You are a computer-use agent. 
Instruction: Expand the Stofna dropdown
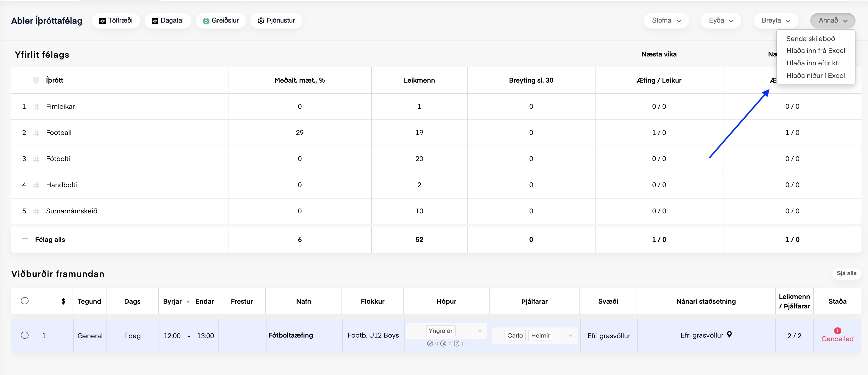point(666,21)
